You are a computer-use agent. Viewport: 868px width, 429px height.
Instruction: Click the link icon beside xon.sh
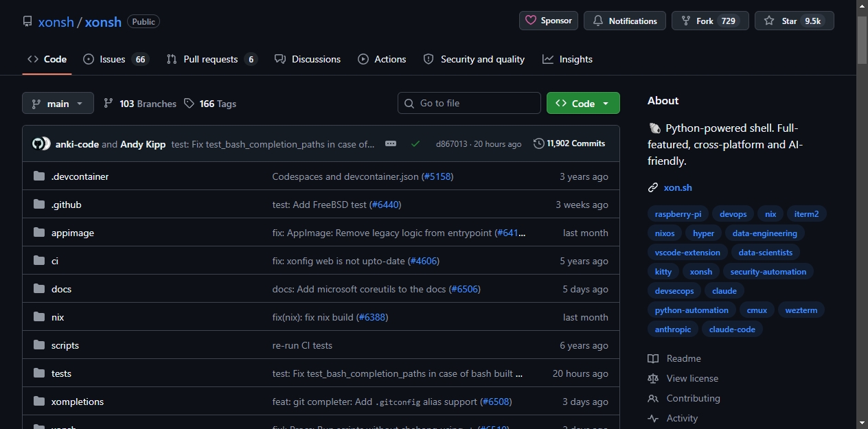point(653,187)
